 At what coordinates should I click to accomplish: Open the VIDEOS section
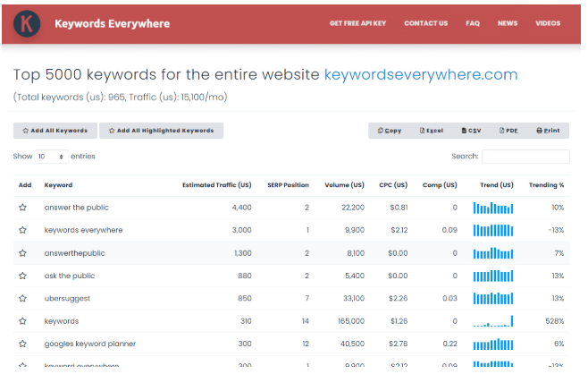click(548, 23)
